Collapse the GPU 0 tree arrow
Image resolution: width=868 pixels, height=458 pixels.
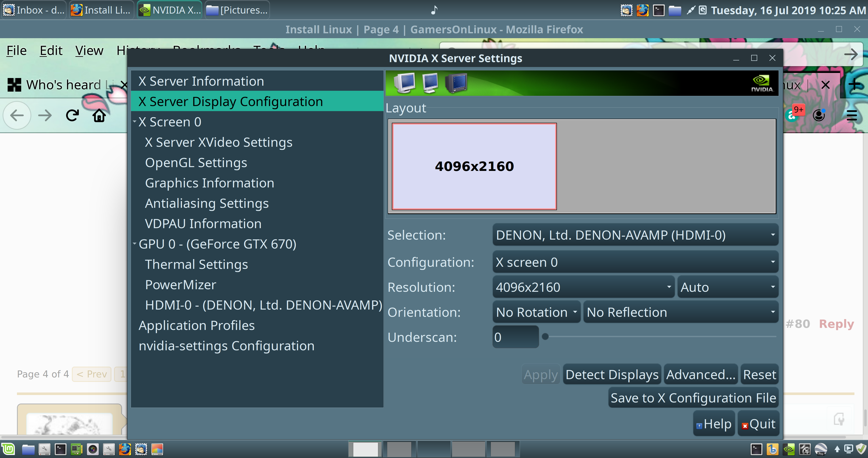click(134, 243)
